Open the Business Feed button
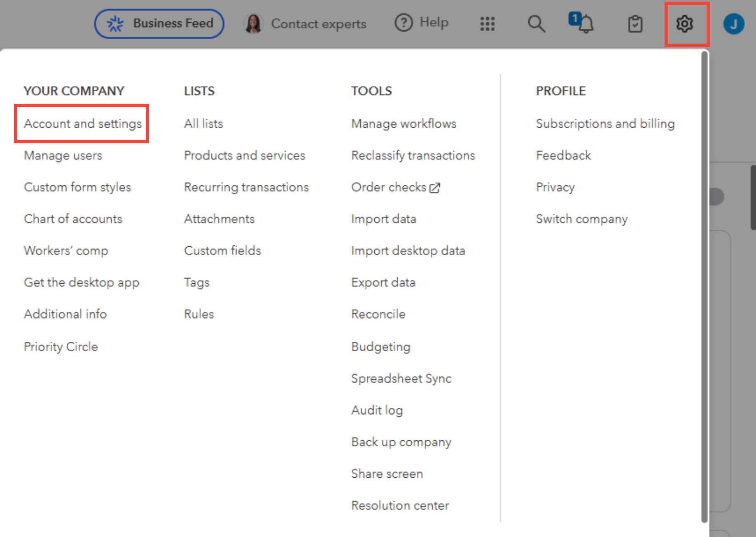 (159, 23)
